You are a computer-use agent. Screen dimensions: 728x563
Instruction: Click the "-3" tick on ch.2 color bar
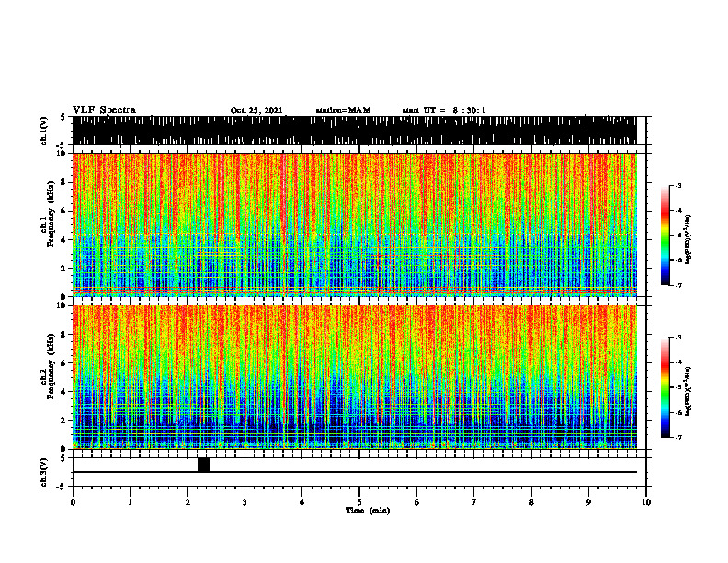677,338
